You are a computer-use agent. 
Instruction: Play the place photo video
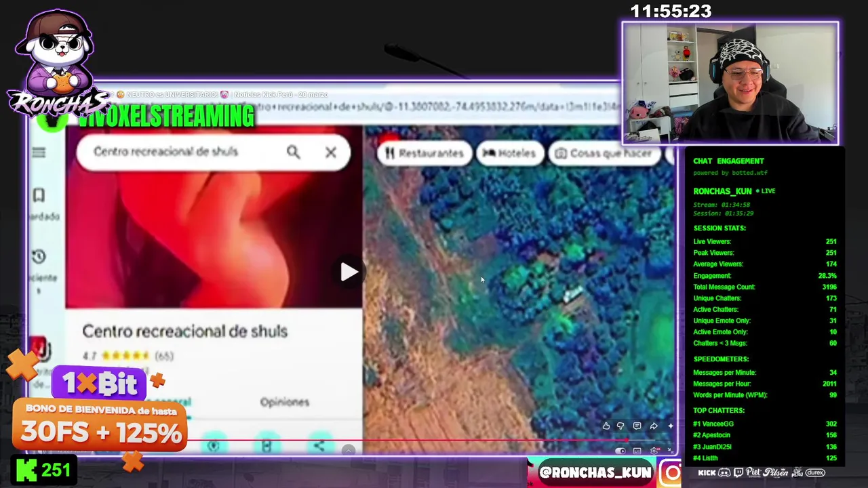[349, 272]
